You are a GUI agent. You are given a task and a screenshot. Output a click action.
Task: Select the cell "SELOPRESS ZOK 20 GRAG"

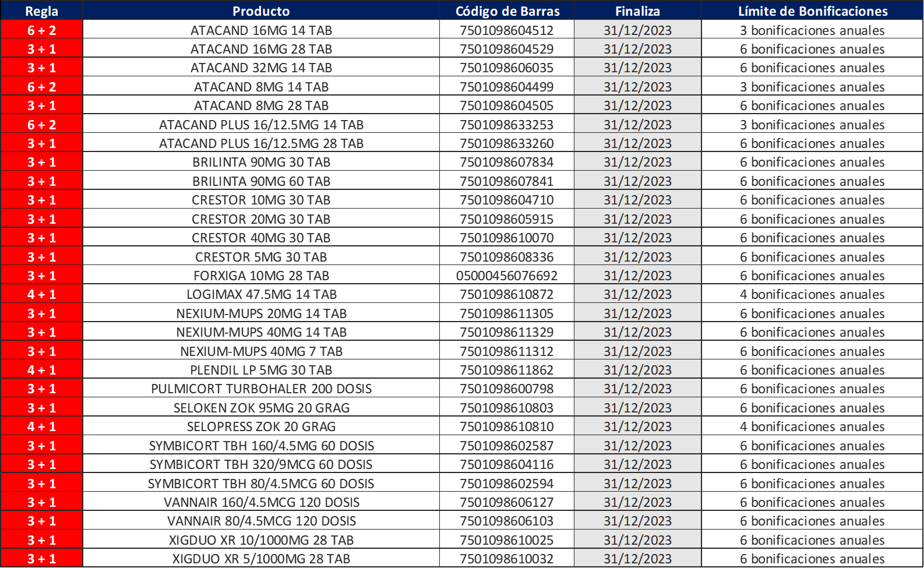[261, 426]
